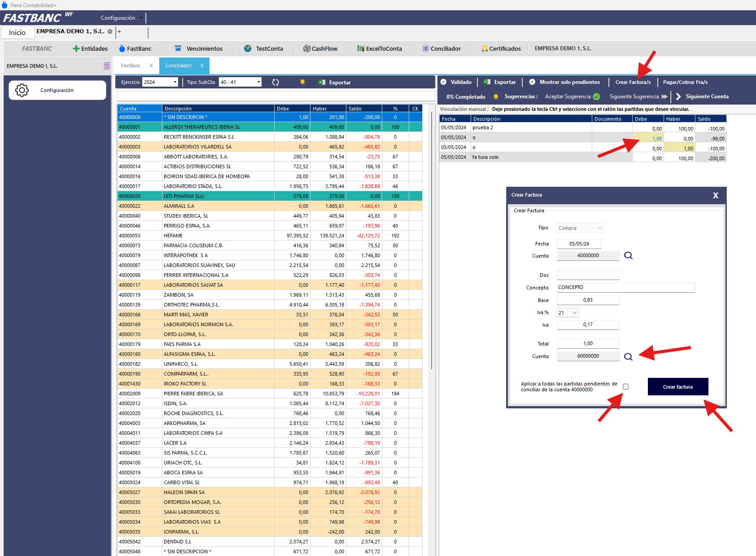Viewport: 756px width, 556px height.
Task: Click the Hera Contabilidad apple icon
Action: click(4, 5)
